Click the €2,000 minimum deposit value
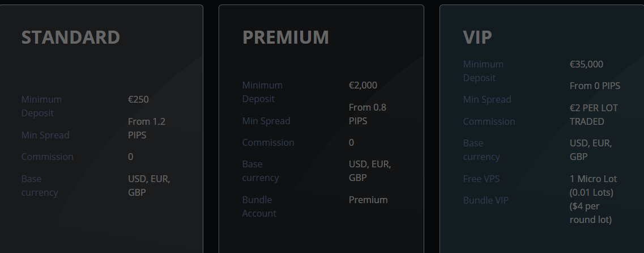Viewport: 644px width, 253px height. [x=363, y=85]
